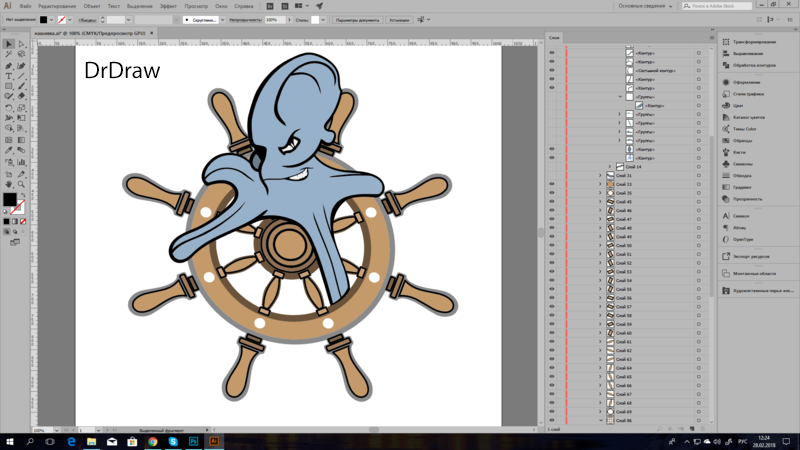The width and height of the screenshot is (800, 450).
Task: Select the Lasso tool
Action: [x=21, y=54]
